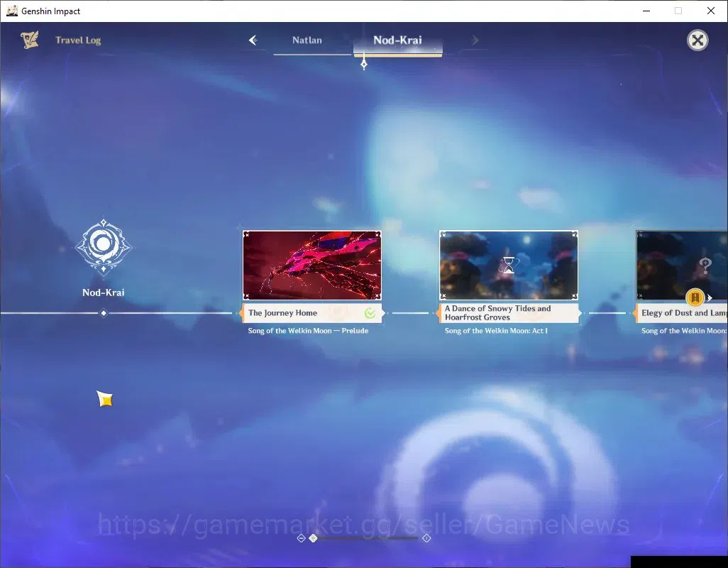Click the green completed checkmark on Journey Home
The width and height of the screenshot is (728, 568).
(370, 314)
